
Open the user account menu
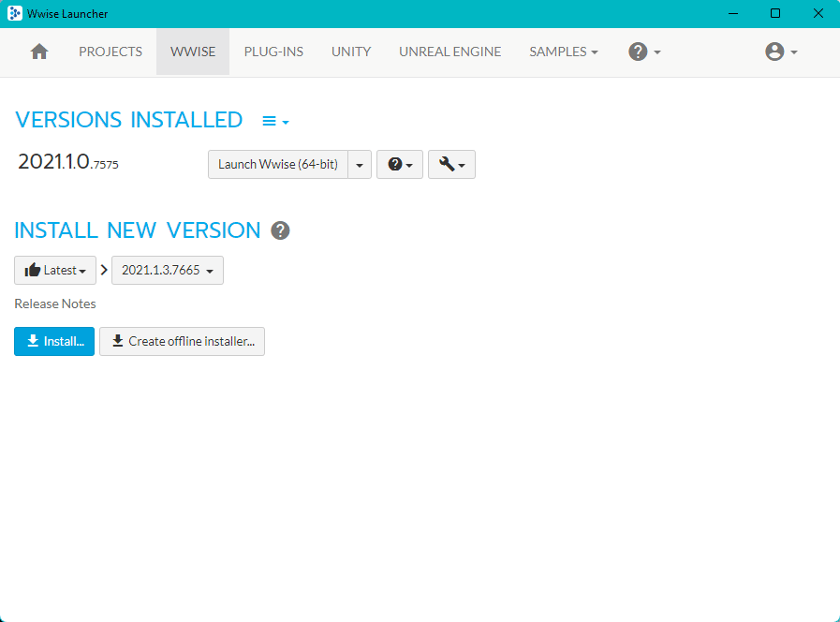click(781, 52)
